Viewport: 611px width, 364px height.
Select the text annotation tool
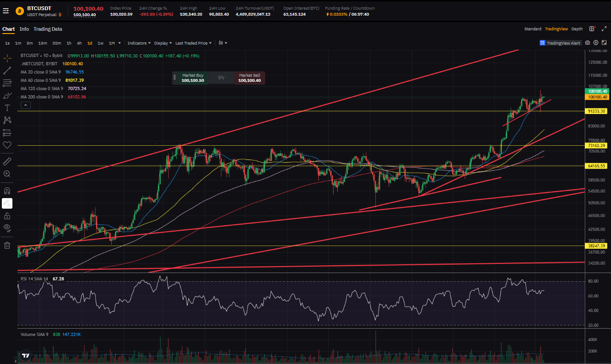[x=7, y=108]
